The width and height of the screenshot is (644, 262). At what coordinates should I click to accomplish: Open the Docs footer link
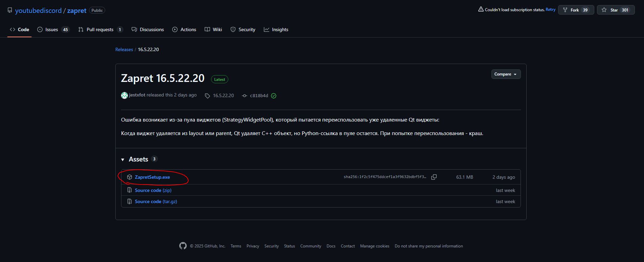click(x=331, y=246)
